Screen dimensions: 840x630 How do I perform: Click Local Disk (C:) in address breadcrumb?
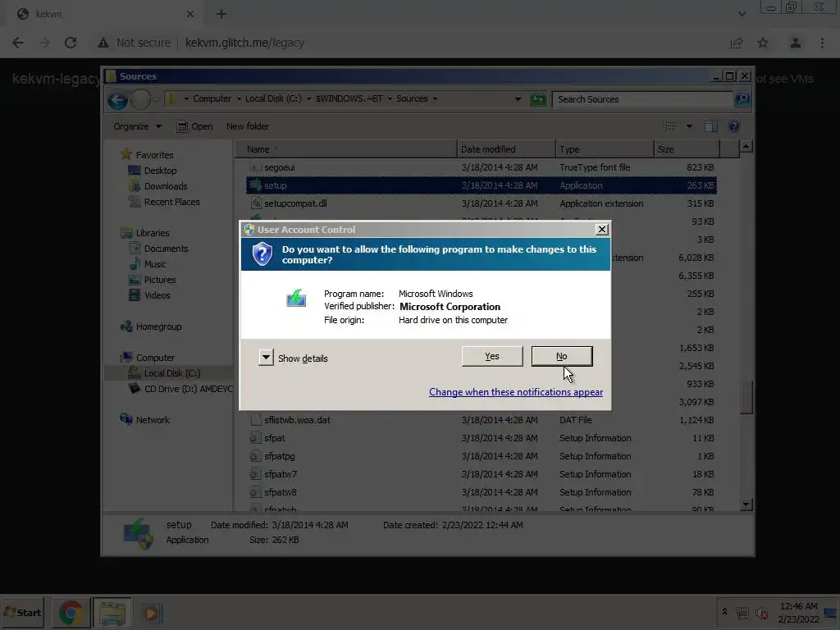pyautogui.click(x=273, y=98)
